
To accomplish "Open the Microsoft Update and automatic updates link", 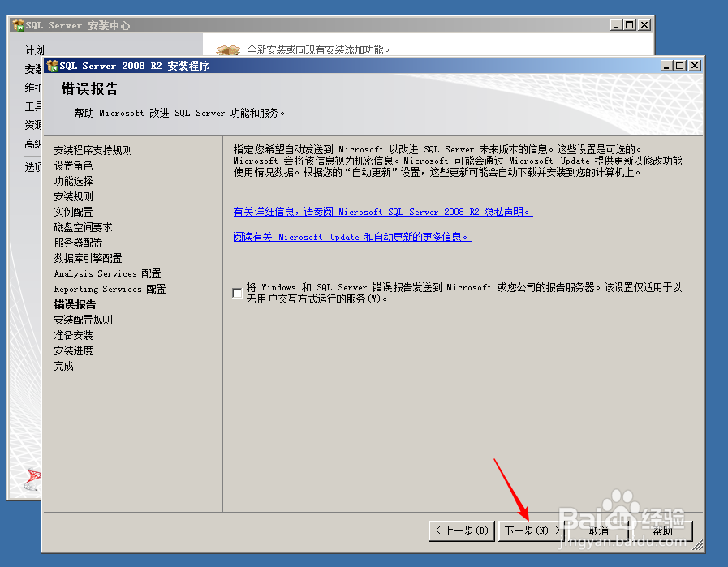I will click(352, 237).
